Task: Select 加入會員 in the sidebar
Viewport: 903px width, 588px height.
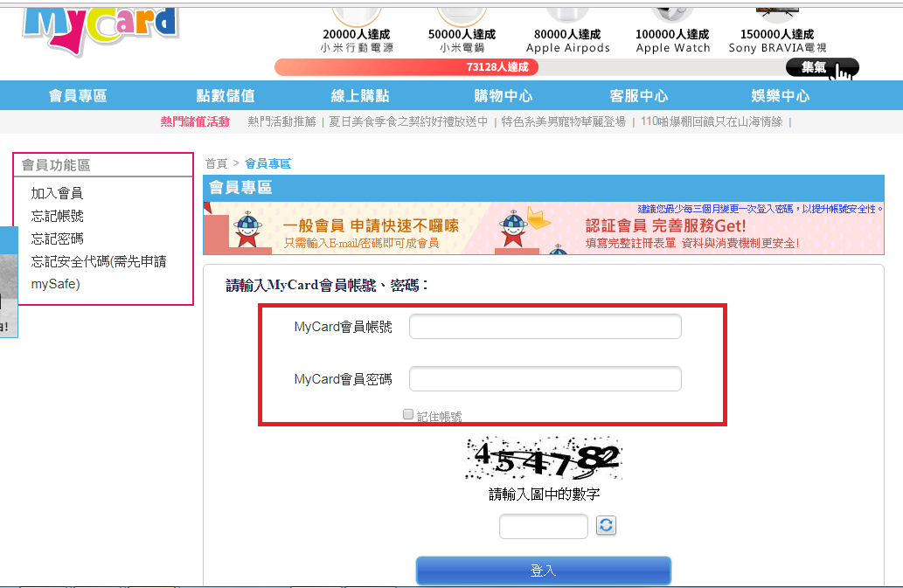Action: click(x=57, y=193)
